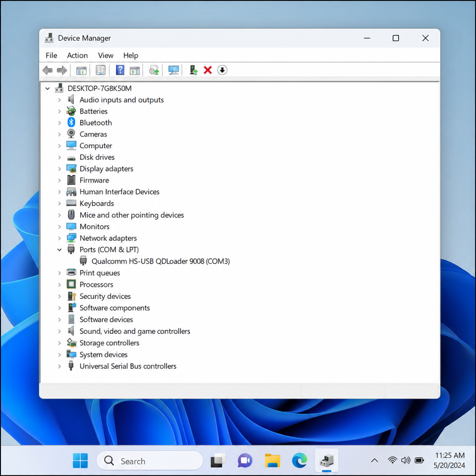
Task: Open the File menu
Action: click(51, 55)
